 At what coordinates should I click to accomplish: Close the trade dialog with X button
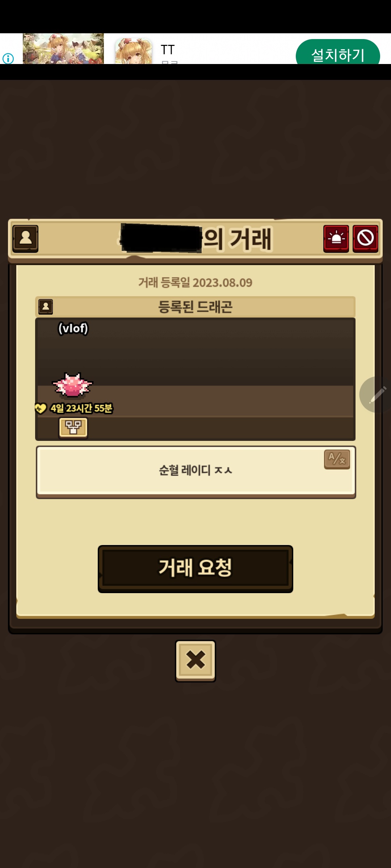point(195,661)
